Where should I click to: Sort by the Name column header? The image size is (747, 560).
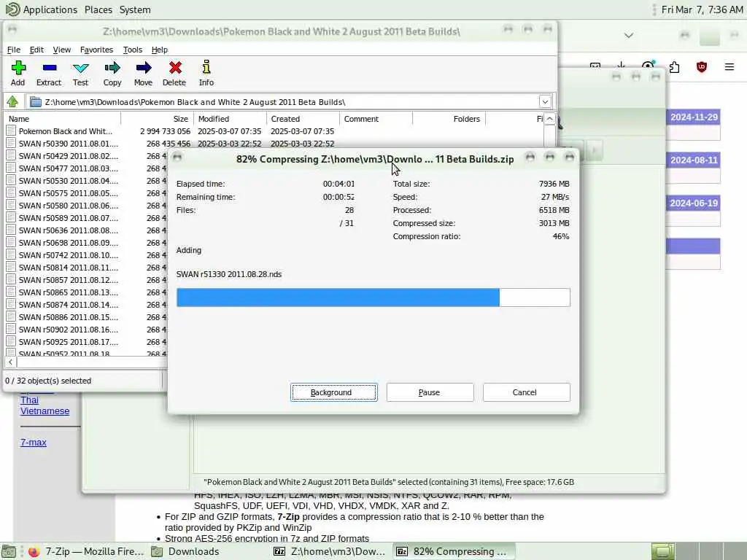[x=63, y=119]
